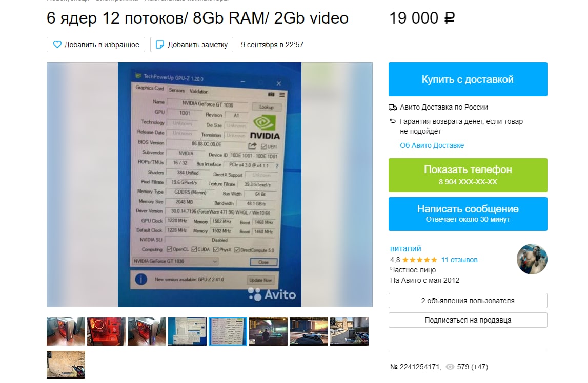Image resolution: width=588 pixels, height=383 pixels.
Task: Click the heart icon to favorite listing
Action: pos(57,45)
